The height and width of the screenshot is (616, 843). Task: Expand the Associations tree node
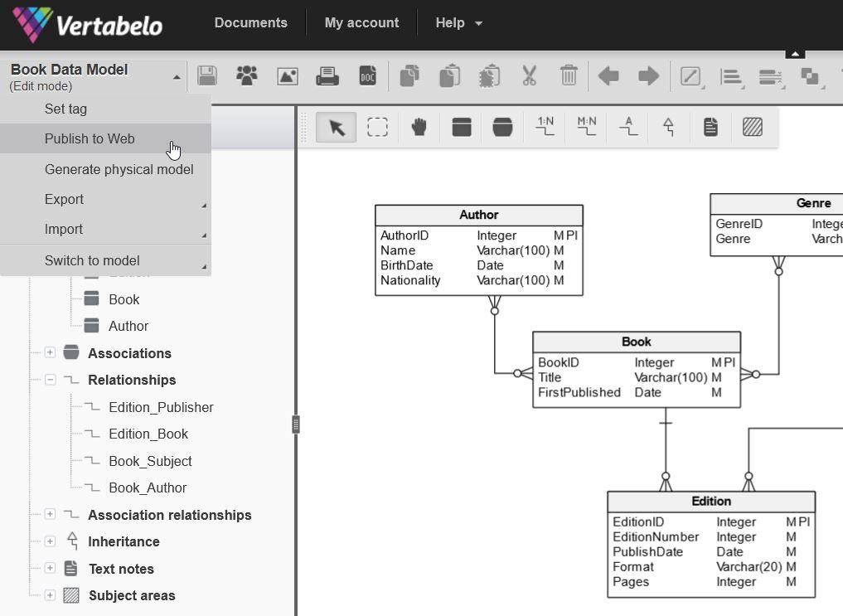pos(50,352)
